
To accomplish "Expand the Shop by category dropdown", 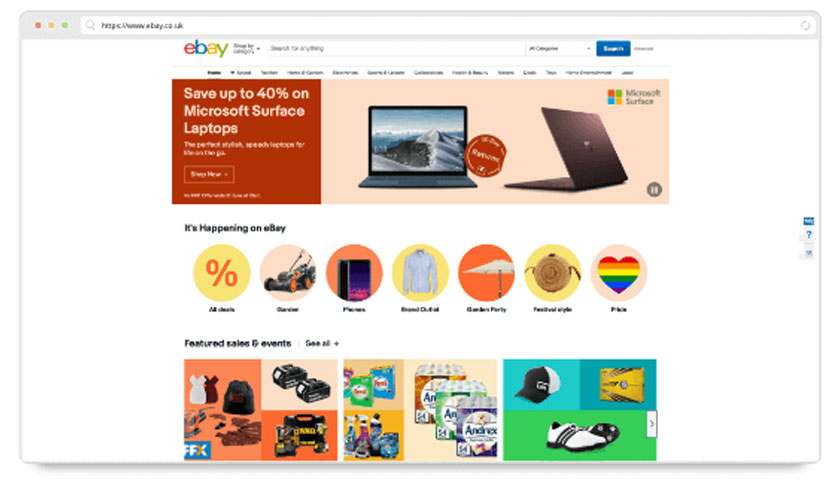I will pos(246,48).
